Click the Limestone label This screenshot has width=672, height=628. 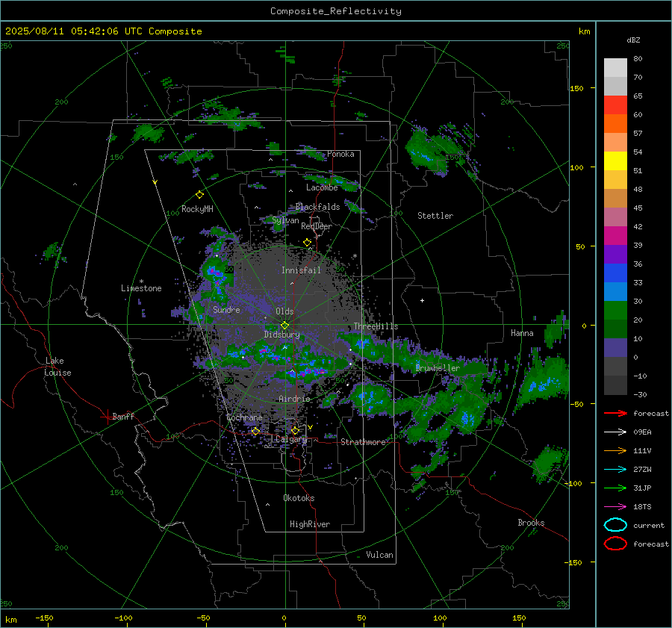click(141, 288)
